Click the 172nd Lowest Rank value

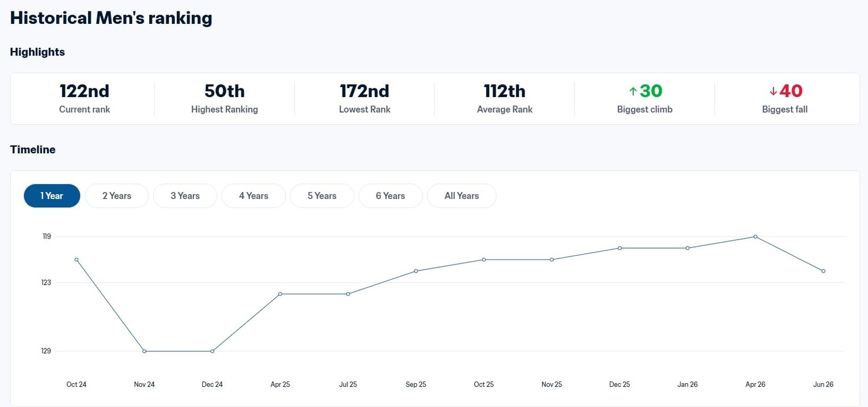[365, 91]
